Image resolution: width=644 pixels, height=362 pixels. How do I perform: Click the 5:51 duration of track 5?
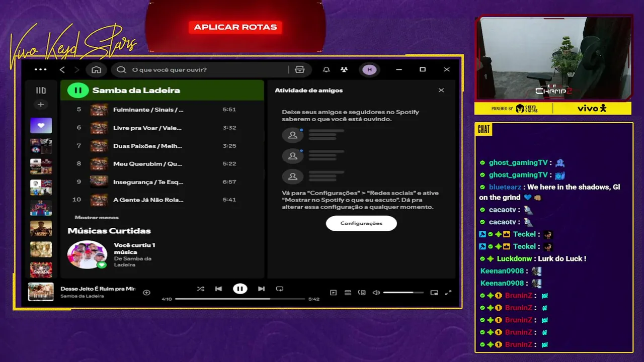[229, 110]
